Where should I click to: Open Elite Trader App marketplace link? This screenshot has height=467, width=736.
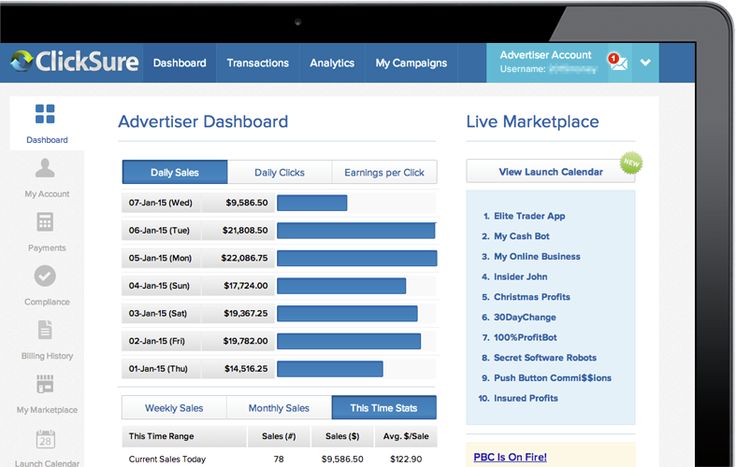pyautogui.click(x=529, y=216)
